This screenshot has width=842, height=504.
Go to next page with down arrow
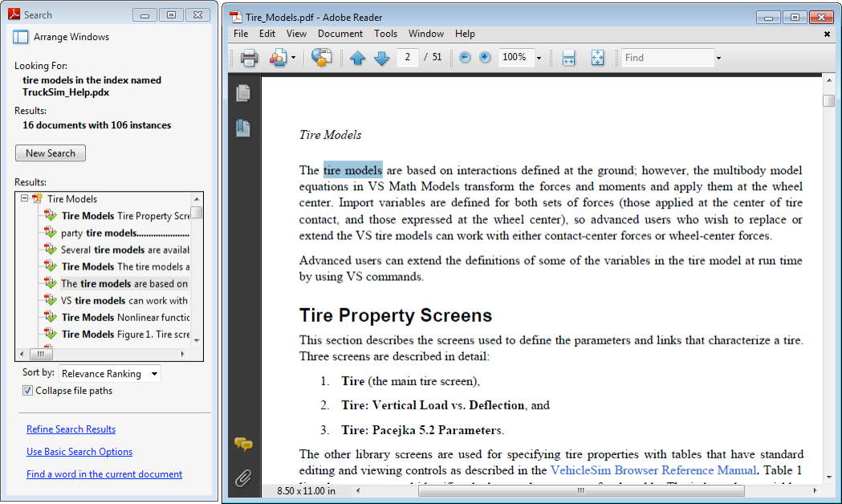(382, 58)
